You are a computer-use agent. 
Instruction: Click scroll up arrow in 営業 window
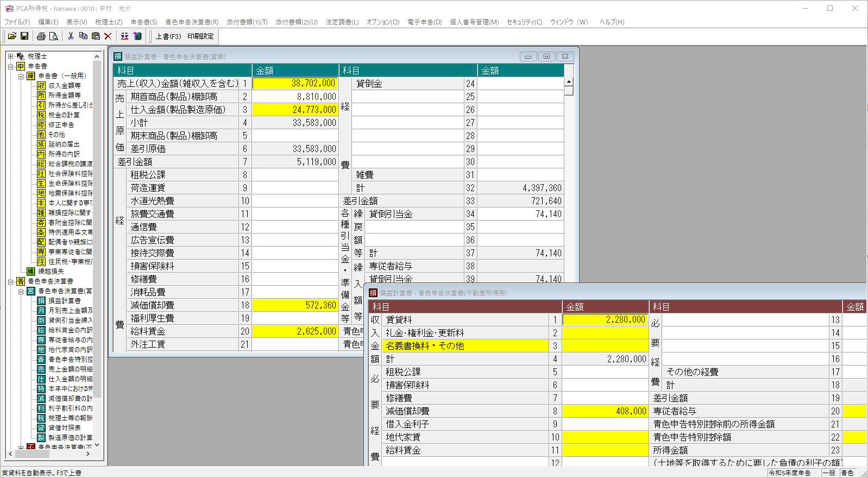(x=569, y=81)
